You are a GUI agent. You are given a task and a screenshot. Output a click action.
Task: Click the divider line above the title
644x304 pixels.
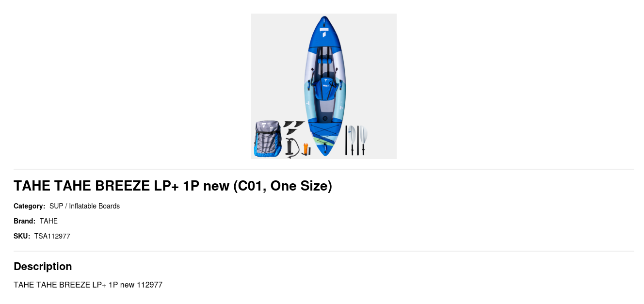click(x=324, y=169)
